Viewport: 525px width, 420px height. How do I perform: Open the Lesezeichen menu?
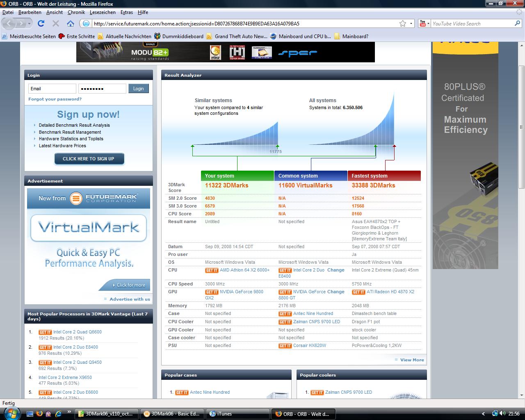click(103, 12)
